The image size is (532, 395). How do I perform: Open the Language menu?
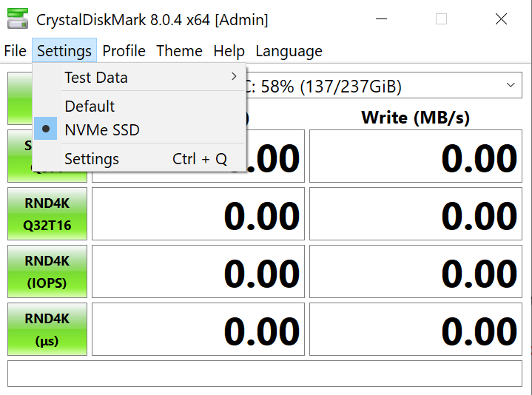pos(289,51)
